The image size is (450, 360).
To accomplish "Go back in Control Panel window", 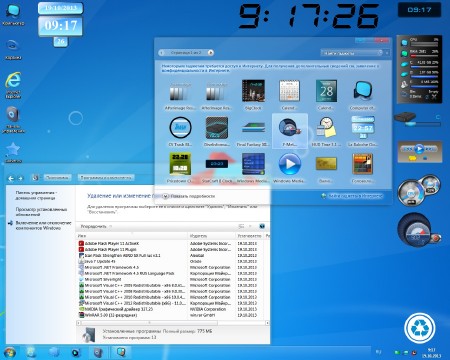I will pos(11,178).
